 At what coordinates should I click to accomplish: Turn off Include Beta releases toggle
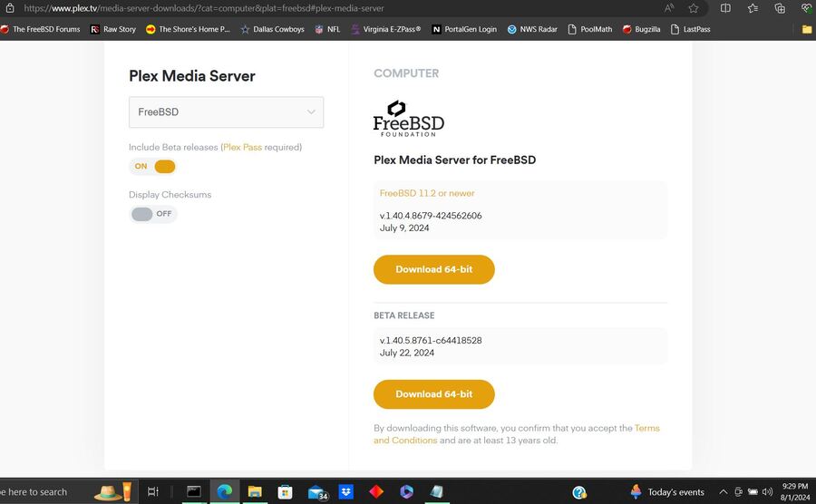tap(152, 167)
